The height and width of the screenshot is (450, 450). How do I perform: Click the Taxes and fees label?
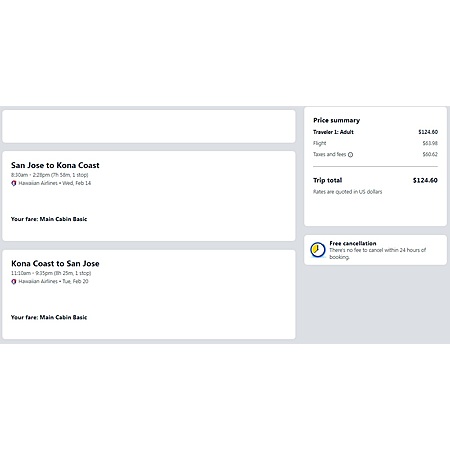click(x=329, y=154)
